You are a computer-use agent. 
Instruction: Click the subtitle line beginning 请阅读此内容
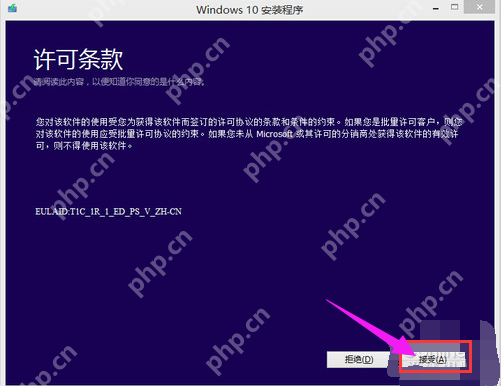(119, 82)
